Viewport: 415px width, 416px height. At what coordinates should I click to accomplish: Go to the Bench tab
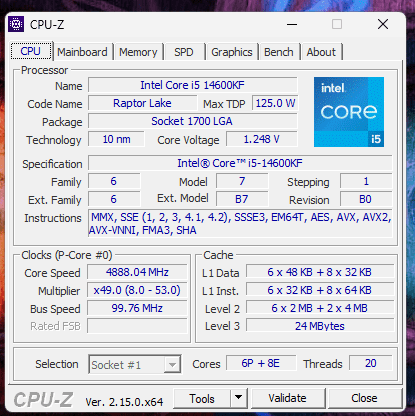(x=279, y=52)
